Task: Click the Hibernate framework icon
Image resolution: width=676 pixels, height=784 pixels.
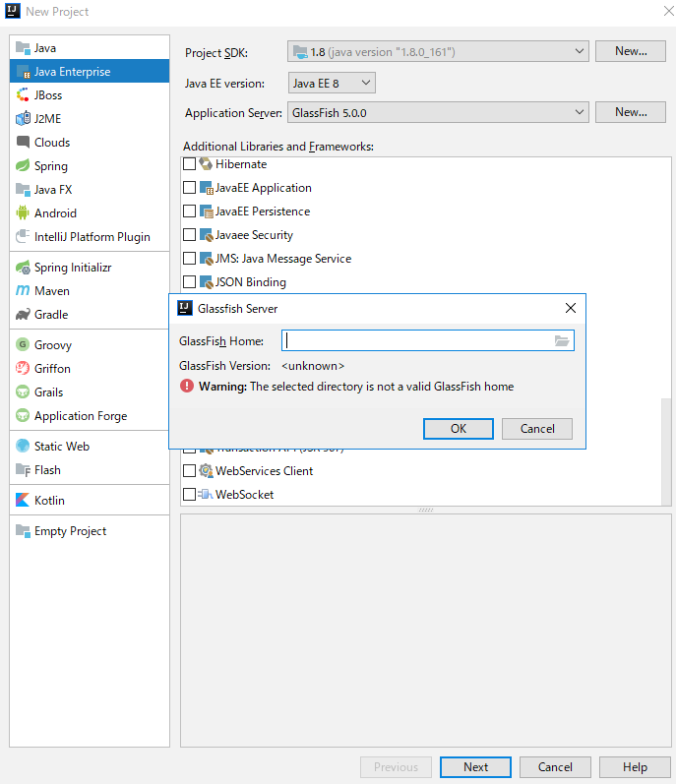Action: tap(206, 163)
